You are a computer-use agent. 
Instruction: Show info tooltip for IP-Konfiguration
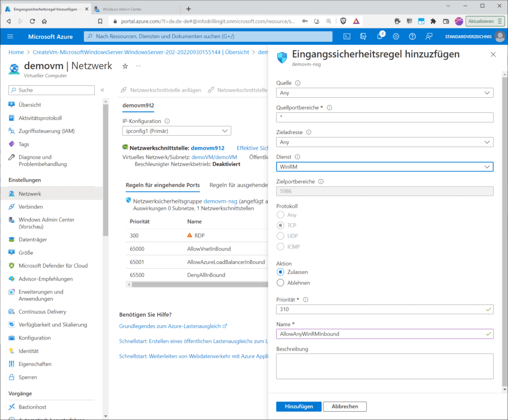167,121
